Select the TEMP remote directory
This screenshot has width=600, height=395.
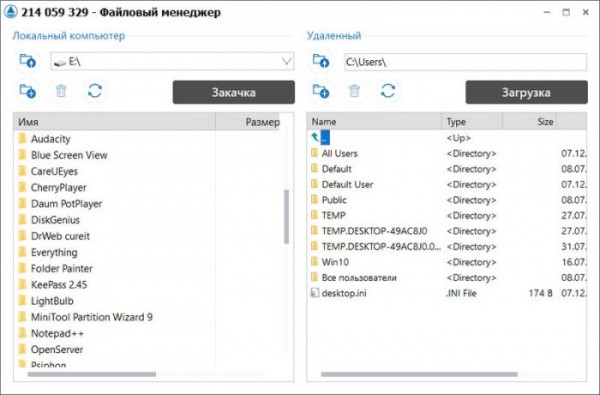pos(328,215)
